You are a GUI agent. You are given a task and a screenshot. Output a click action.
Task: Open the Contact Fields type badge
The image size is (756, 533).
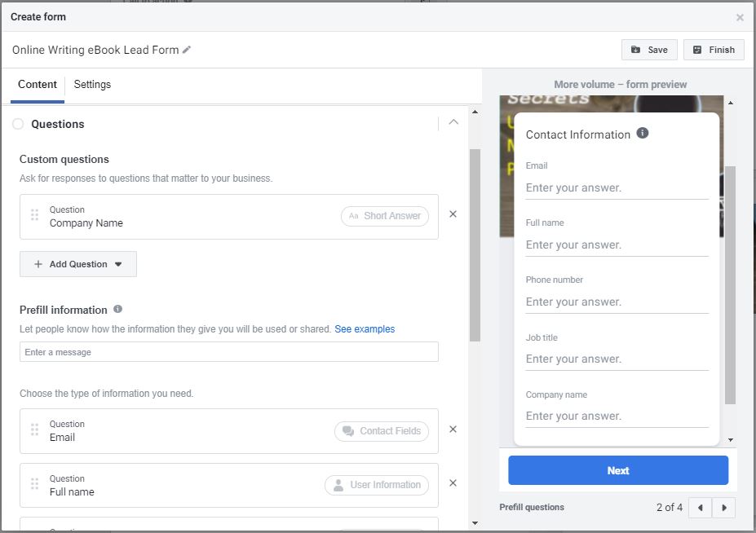[382, 431]
